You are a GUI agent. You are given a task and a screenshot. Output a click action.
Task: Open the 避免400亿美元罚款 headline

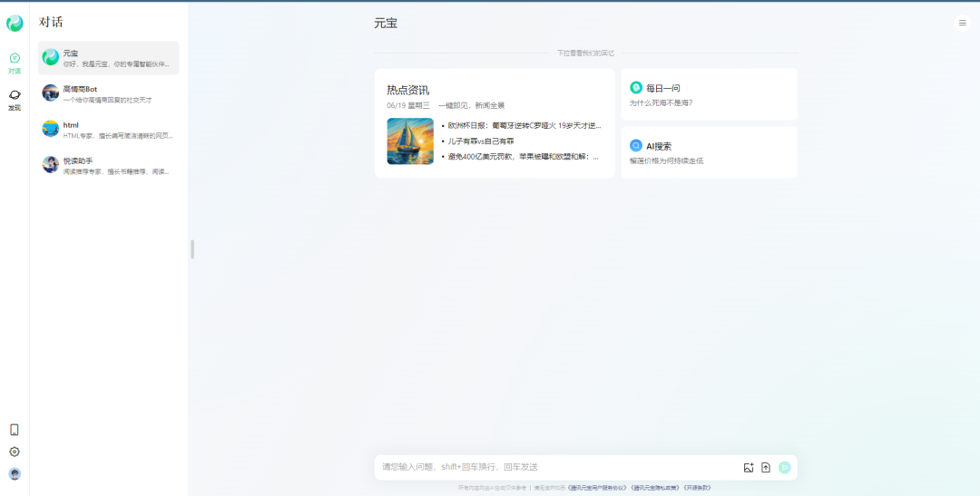click(524, 157)
